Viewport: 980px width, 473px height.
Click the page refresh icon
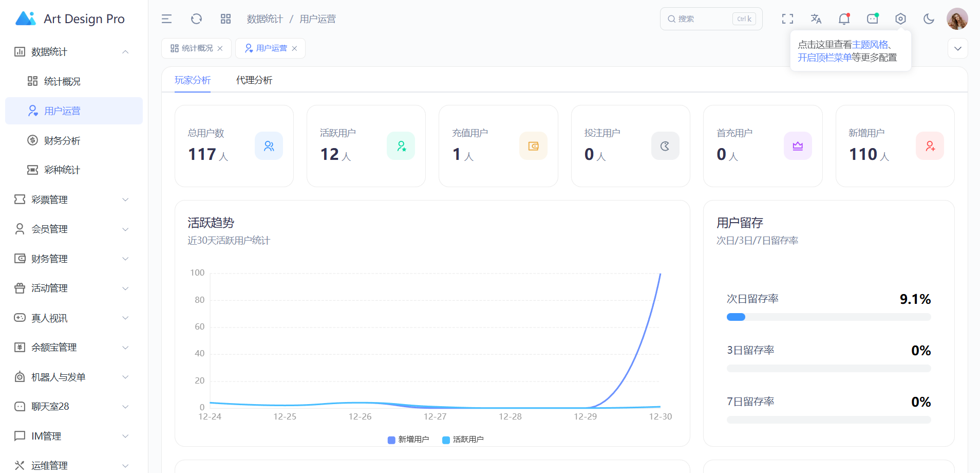click(x=196, y=19)
